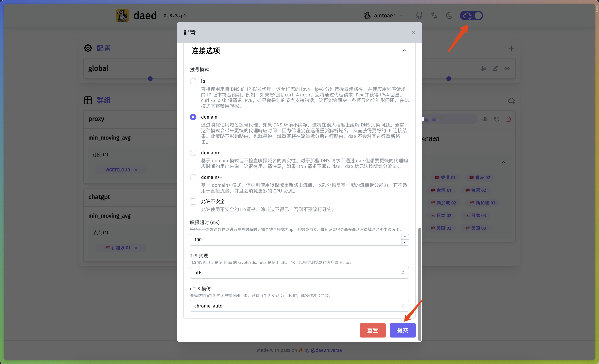This screenshot has height=364, width=599.
Task: Collapse the subscription node list chevron
Action: (x=504, y=163)
